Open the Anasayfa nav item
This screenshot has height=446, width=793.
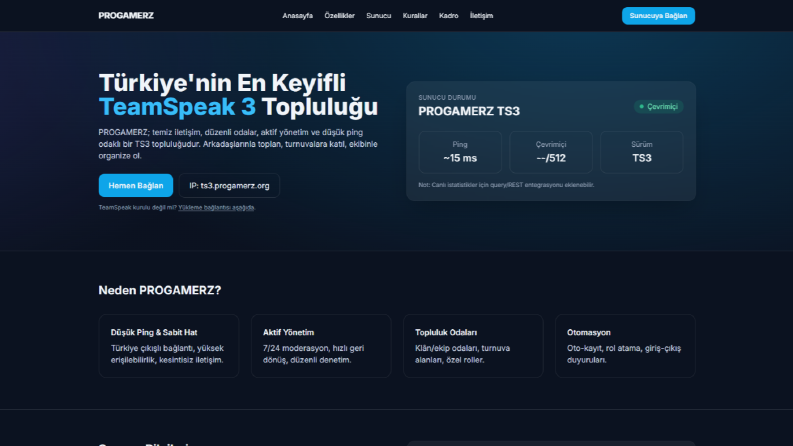[297, 16]
